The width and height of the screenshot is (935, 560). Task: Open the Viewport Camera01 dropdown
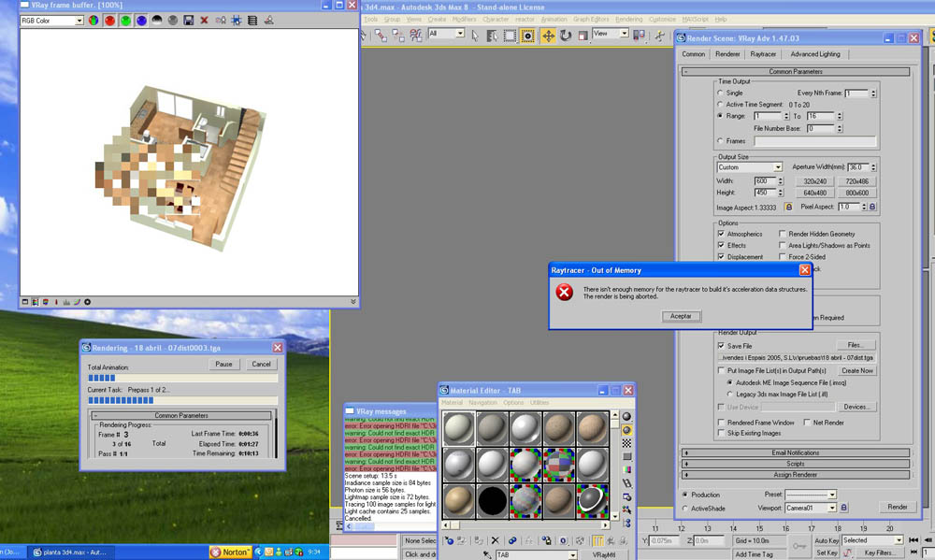coord(811,508)
